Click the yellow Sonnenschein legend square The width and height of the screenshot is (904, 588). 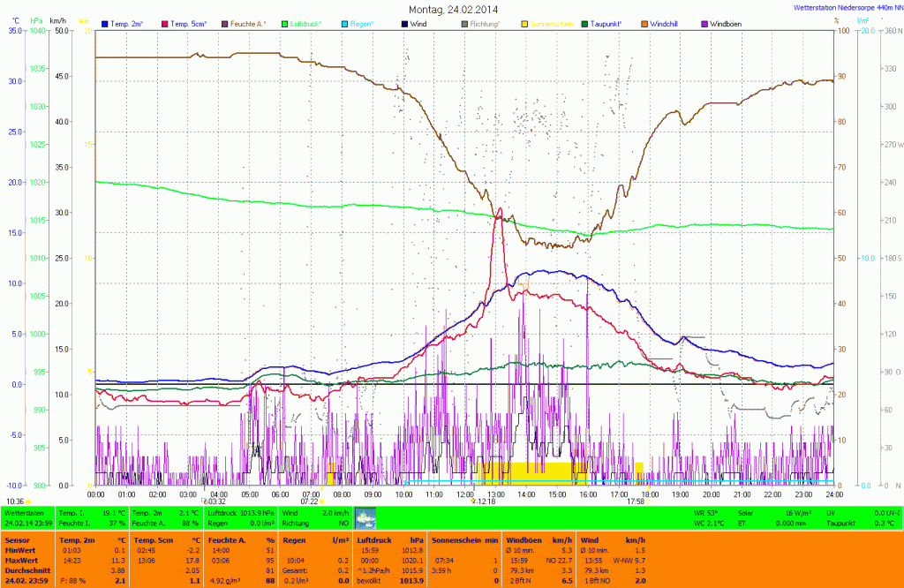point(524,22)
